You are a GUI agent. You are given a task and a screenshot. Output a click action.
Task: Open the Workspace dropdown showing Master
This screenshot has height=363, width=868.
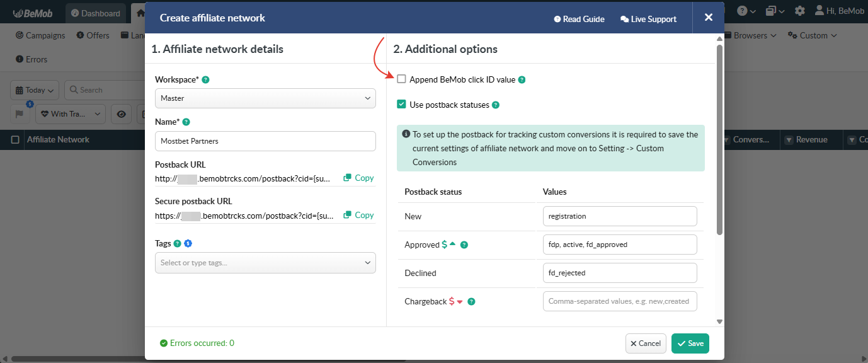coord(265,98)
